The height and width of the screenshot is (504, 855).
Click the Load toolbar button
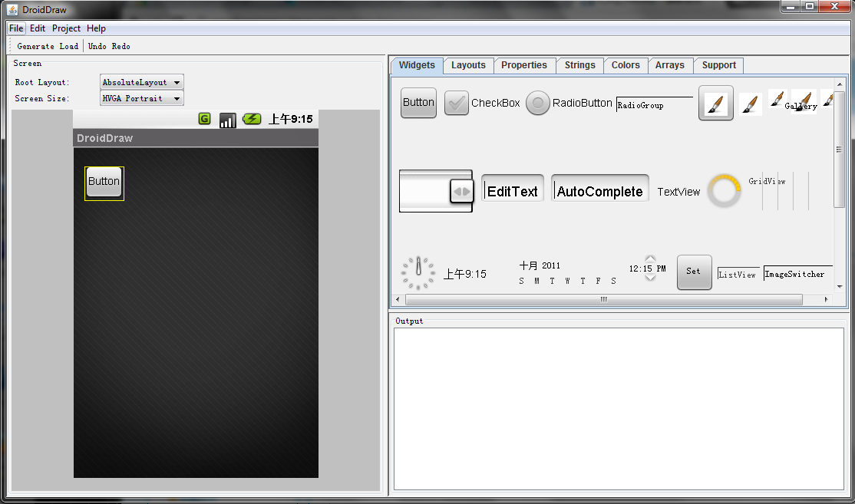click(69, 46)
